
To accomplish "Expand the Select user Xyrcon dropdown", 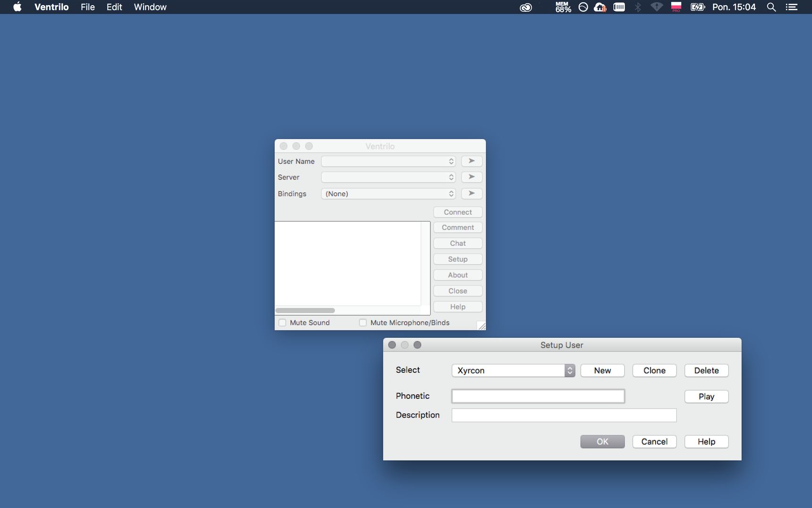I will click(513, 370).
